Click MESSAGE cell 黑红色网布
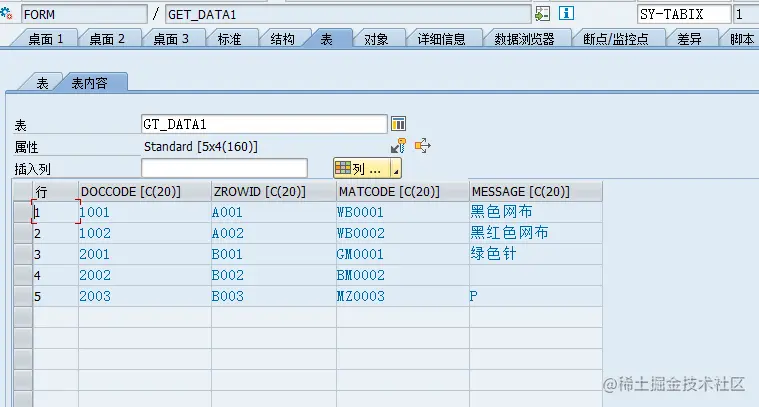Viewport: 759px width, 407px height. point(535,233)
